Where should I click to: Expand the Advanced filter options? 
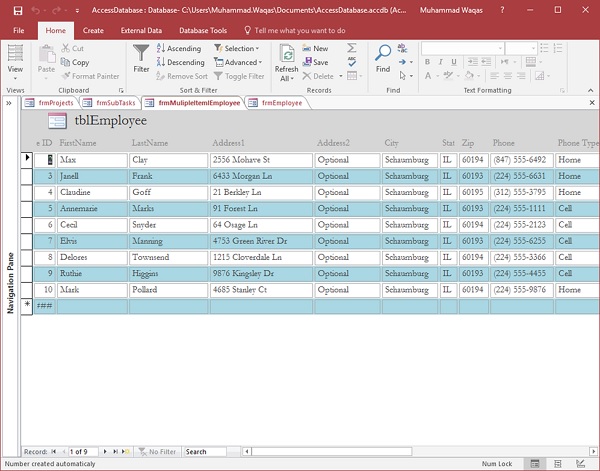[x=240, y=62]
